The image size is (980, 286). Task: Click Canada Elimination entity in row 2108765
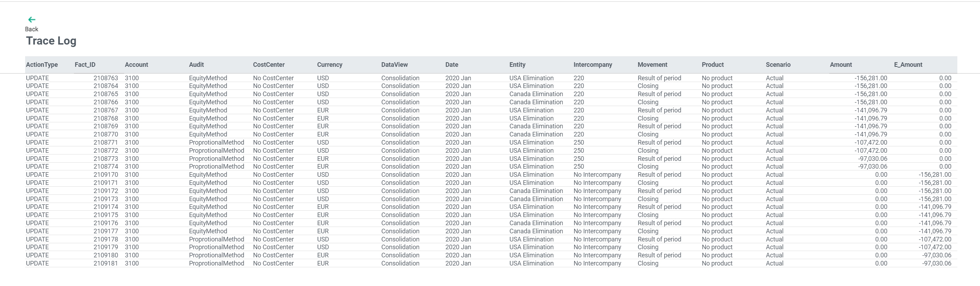point(536,94)
